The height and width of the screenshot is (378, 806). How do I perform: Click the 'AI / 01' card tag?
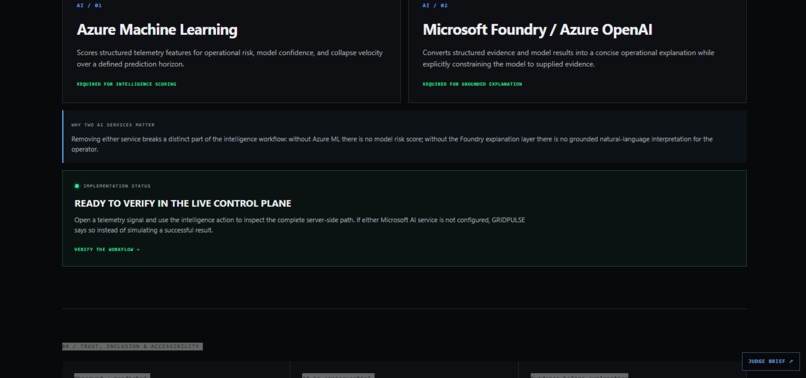click(x=89, y=5)
